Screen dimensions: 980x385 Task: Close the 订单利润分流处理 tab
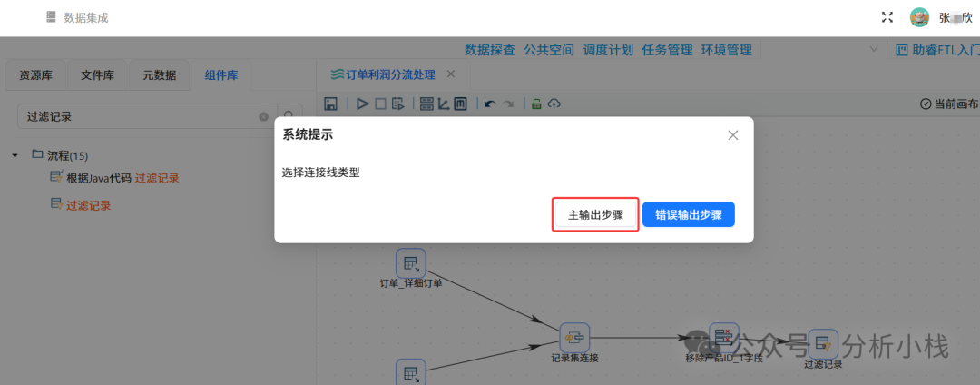[x=451, y=74]
